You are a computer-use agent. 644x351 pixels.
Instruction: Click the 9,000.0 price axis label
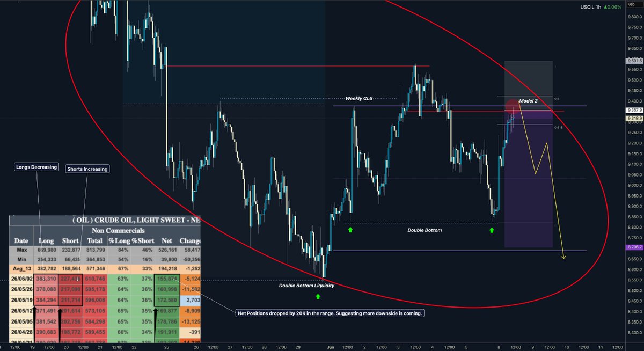[x=634, y=185]
